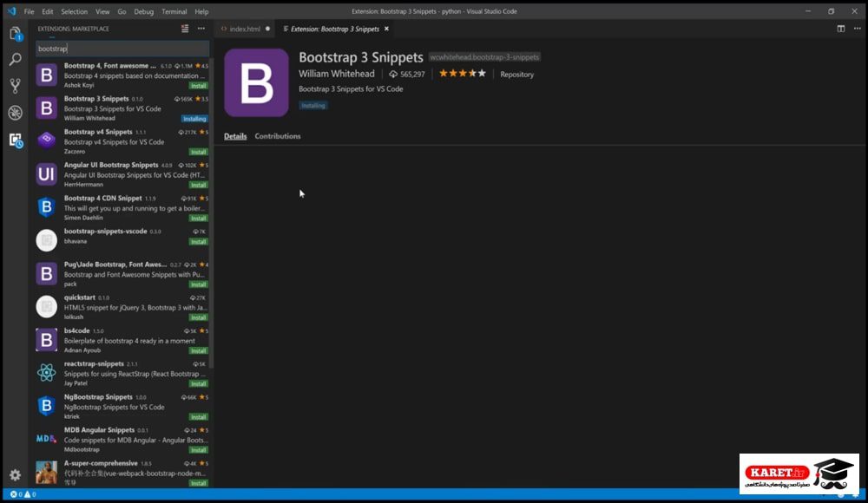Install NgBootstrap Snippets extension

pos(198,416)
